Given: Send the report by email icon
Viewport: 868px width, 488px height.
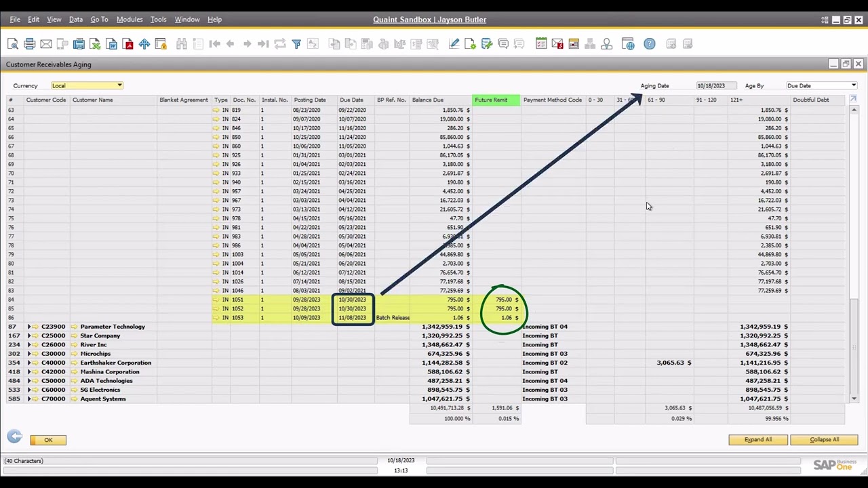Looking at the screenshot, I should click(45, 44).
